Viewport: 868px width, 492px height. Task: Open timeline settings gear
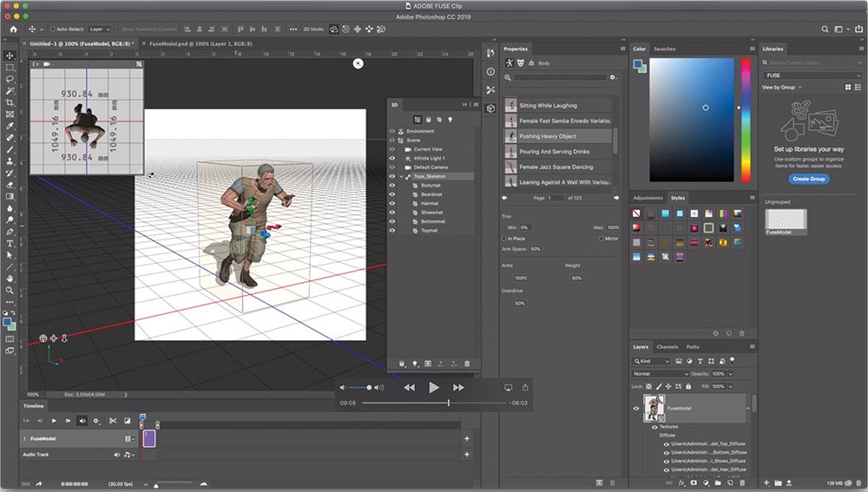[x=95, y=421]
